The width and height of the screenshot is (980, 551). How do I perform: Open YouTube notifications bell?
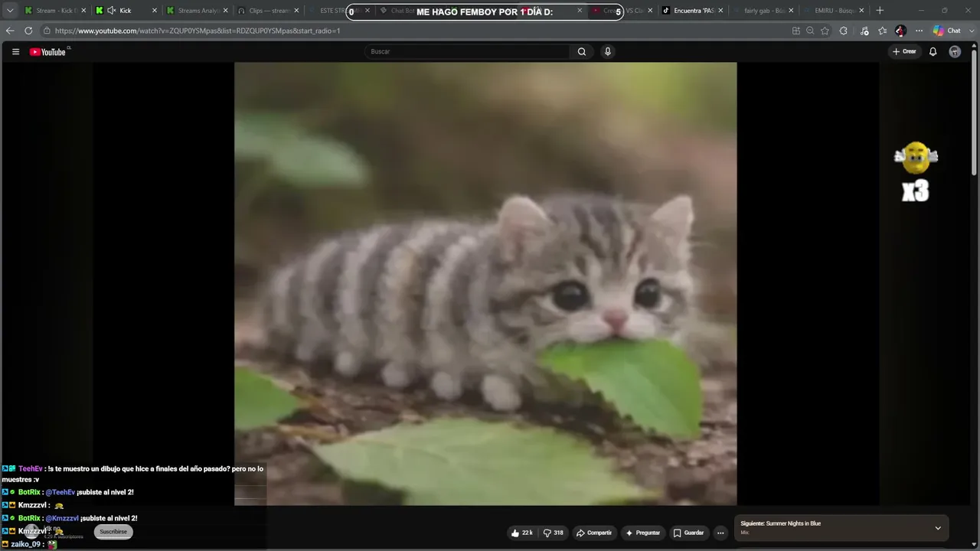coord(933,52)
